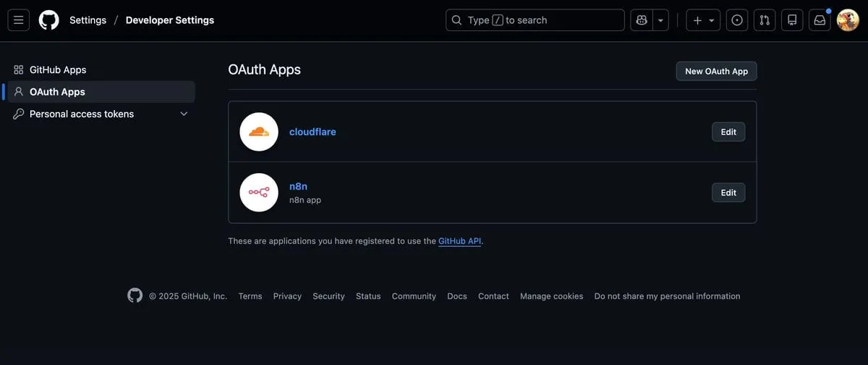This screenshot has height=365, width=868.
Task: Select OAuth Apps in sidebar
Action: pyautogui.click(x=57, y=92)
